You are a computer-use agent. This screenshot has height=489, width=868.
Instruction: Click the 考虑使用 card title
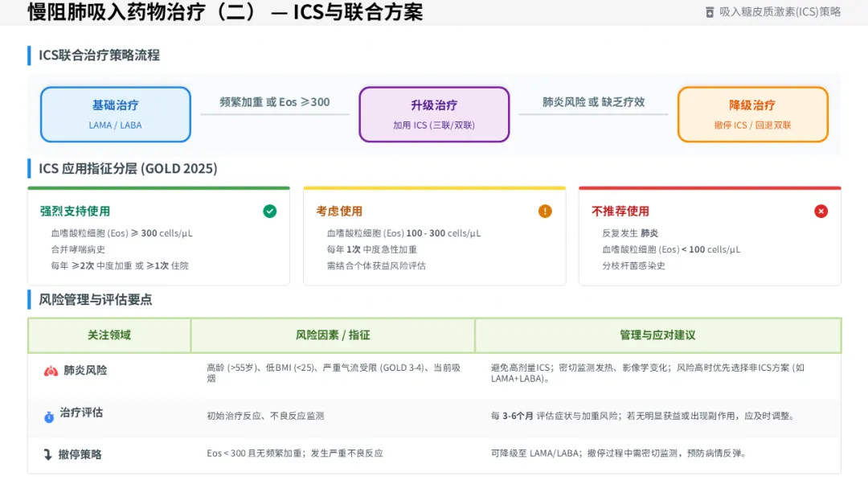coord(339,212)
